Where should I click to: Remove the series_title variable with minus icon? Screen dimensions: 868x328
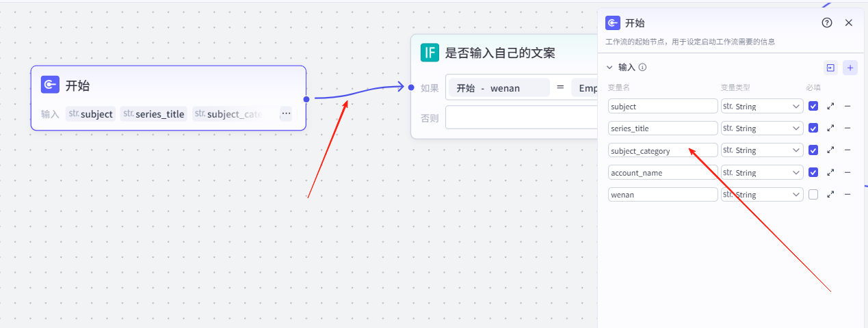(847, 128)
